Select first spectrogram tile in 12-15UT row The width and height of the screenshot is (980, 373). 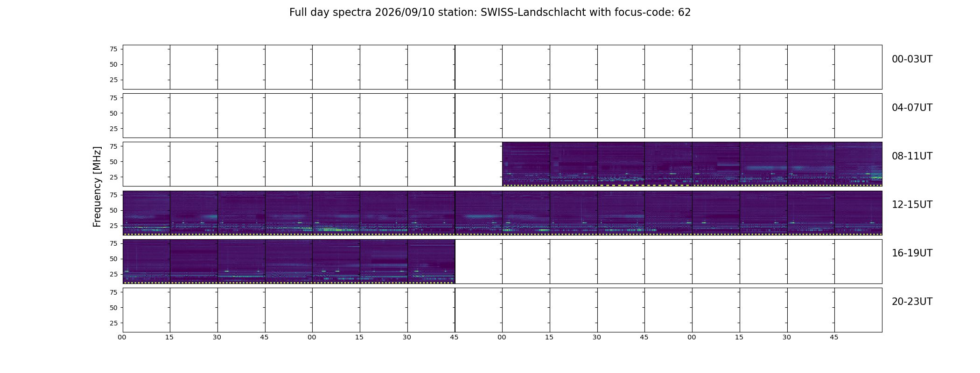click(146, 213)
